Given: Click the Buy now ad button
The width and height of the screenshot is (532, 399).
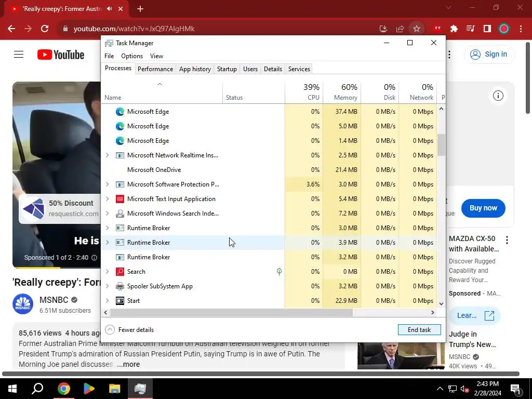Looking at the screenshot, I should [x=483, y=208].
